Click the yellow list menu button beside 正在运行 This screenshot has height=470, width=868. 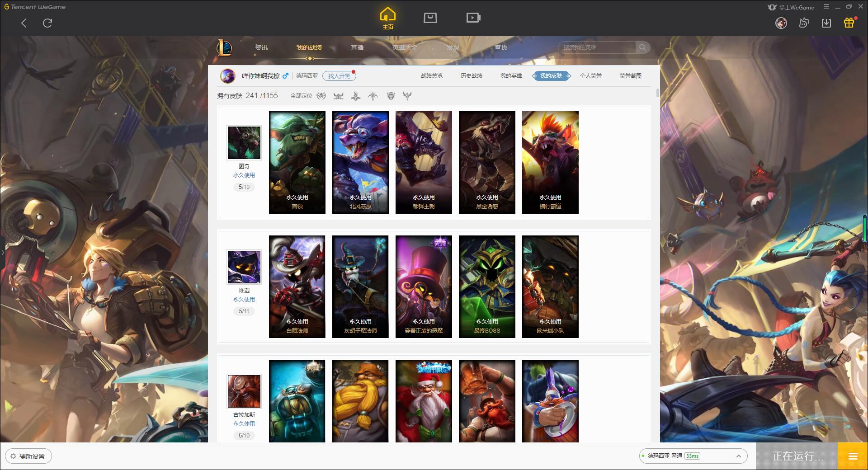pos(853,456)
